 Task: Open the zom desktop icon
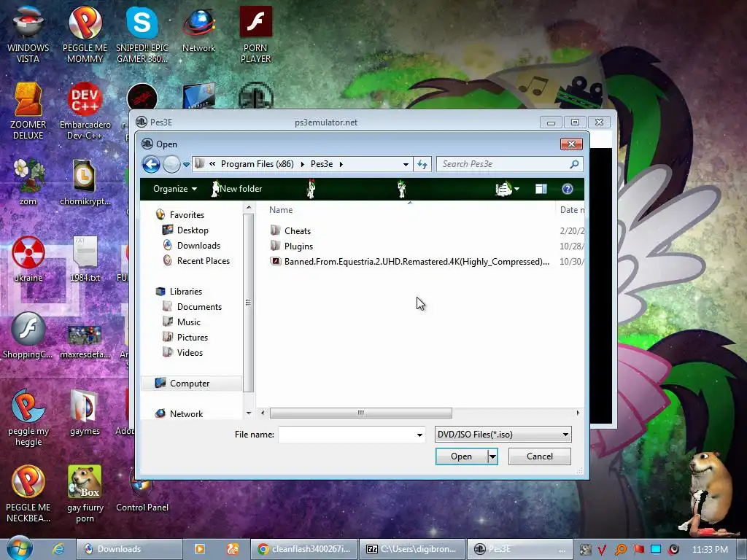tap(28, 182)
